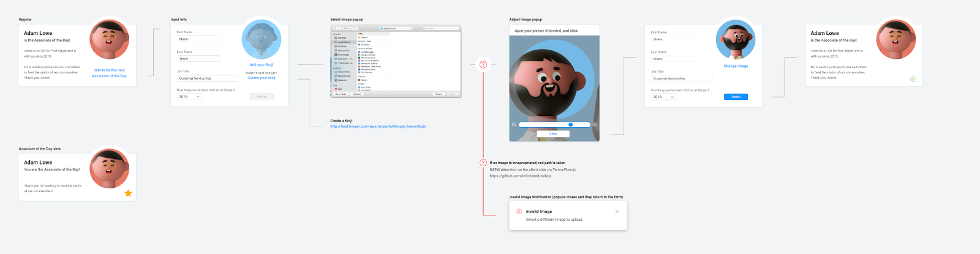Close the Invalid Image notification
This screenshot has width=980, height=254.
click(x=617, y=212)
